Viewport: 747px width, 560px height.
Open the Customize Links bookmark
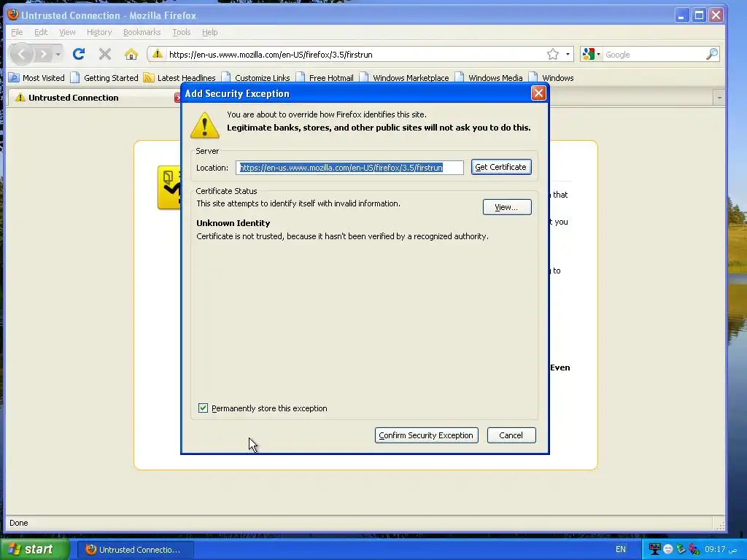coord(256,77)
